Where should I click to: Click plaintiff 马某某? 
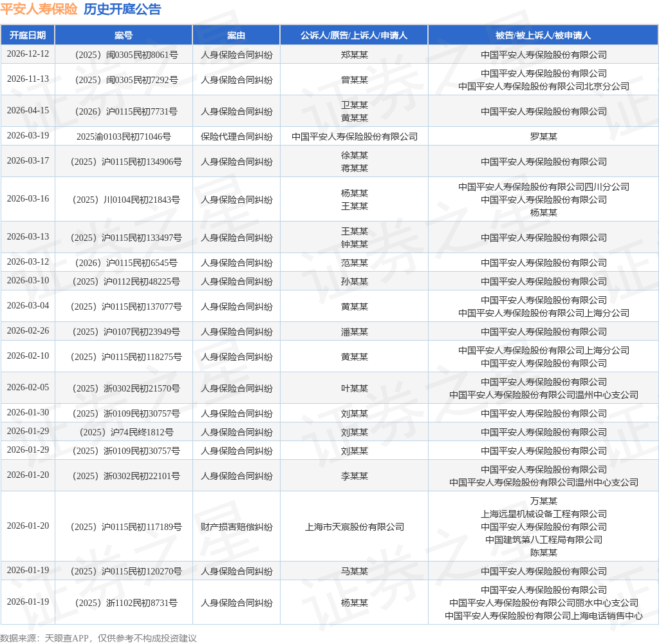[x=355, y=571]
